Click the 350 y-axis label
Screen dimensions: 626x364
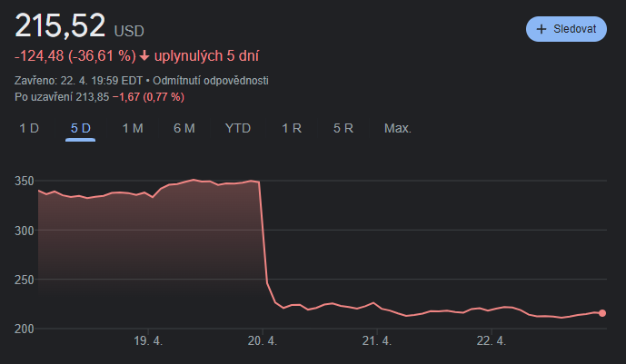tap(24, 182)
